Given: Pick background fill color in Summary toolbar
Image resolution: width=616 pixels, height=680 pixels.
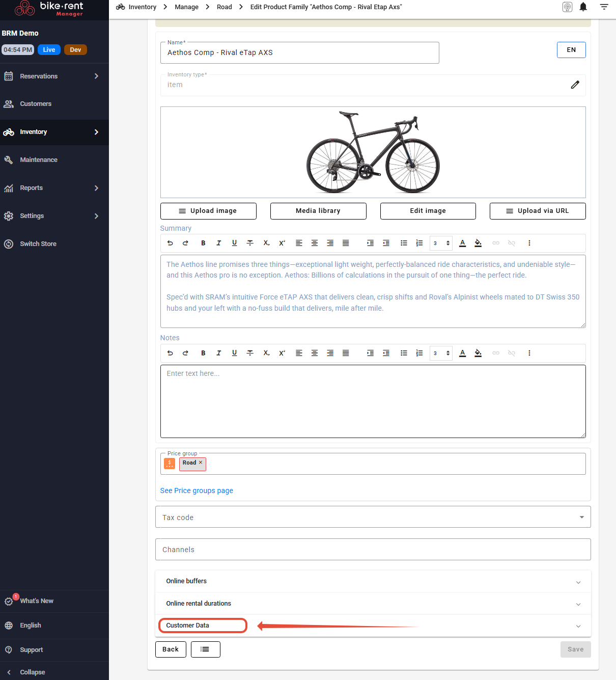Looking at the screenshot, I should (478, 243).
